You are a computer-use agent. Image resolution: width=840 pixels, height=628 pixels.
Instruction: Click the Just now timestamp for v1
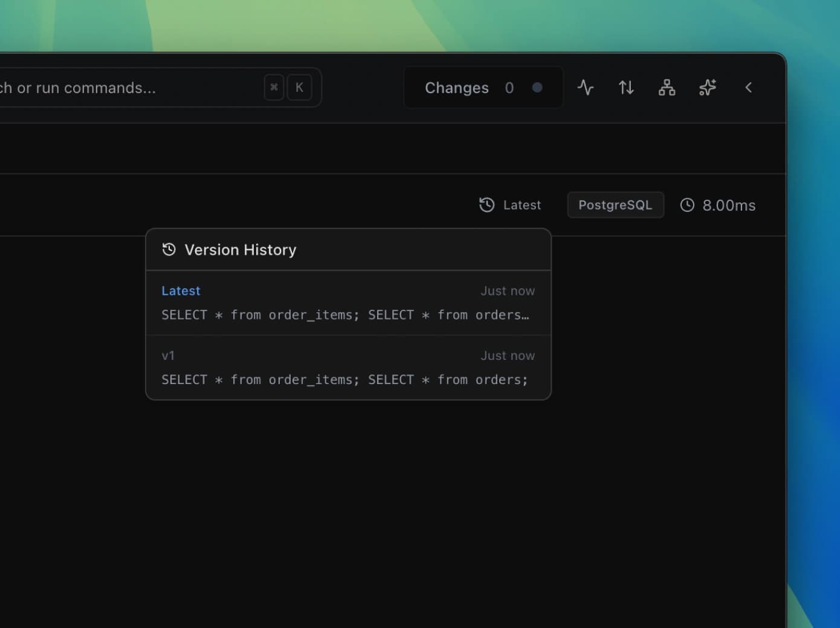[508, 356]
